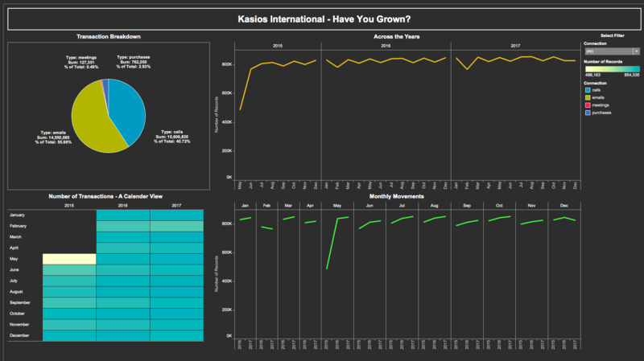
Task: Click the Jan header in Monthly Movements
Action: click(x=246, y=206)
